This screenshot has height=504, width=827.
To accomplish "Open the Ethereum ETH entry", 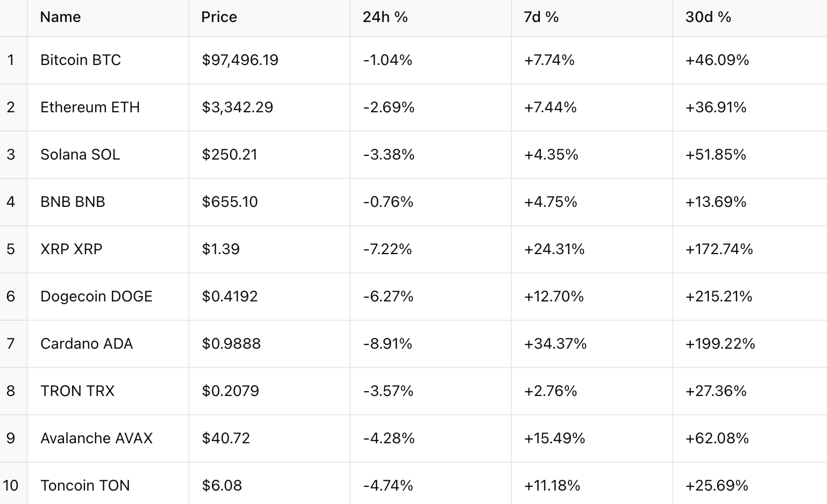I will pos(90,107).
